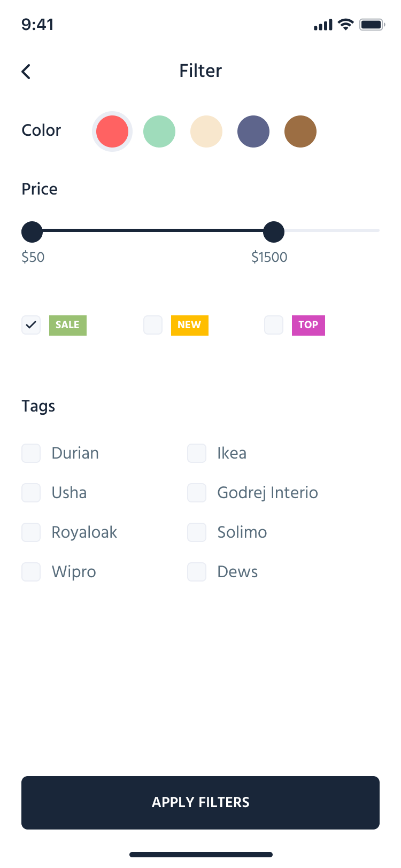Toggle the Usha tag checkbox
401x868 pixels.
point(31,493)
